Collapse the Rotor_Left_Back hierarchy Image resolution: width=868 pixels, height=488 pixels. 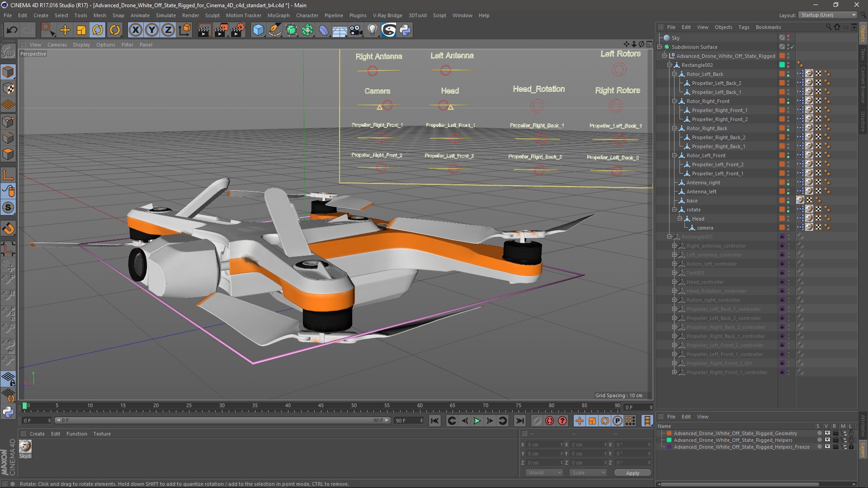[675, 74]
